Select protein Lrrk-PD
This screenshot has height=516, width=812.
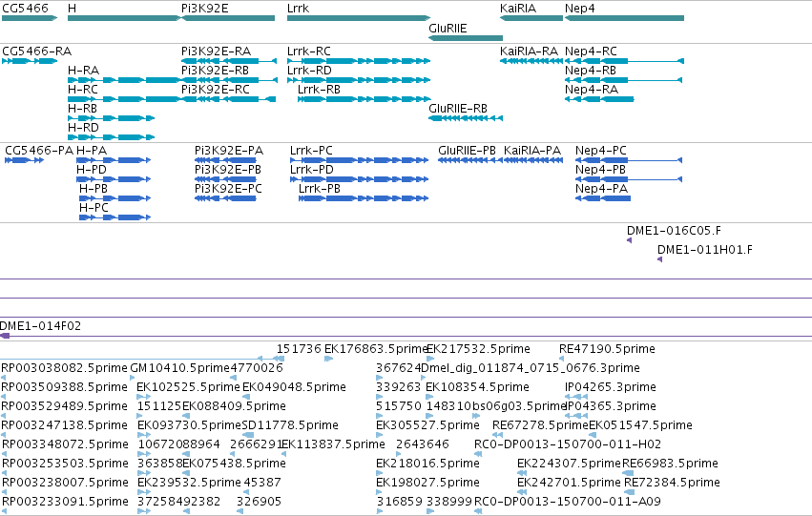coord(360,179)
